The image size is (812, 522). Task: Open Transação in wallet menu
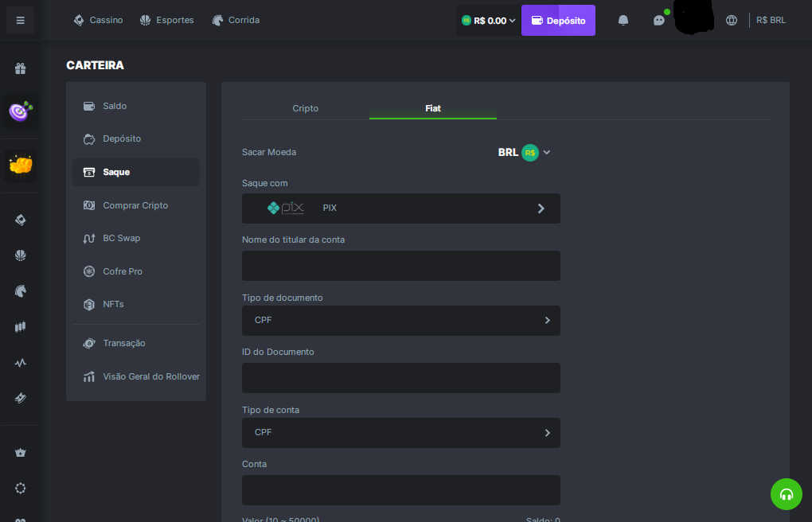click(x=135, y=343)
